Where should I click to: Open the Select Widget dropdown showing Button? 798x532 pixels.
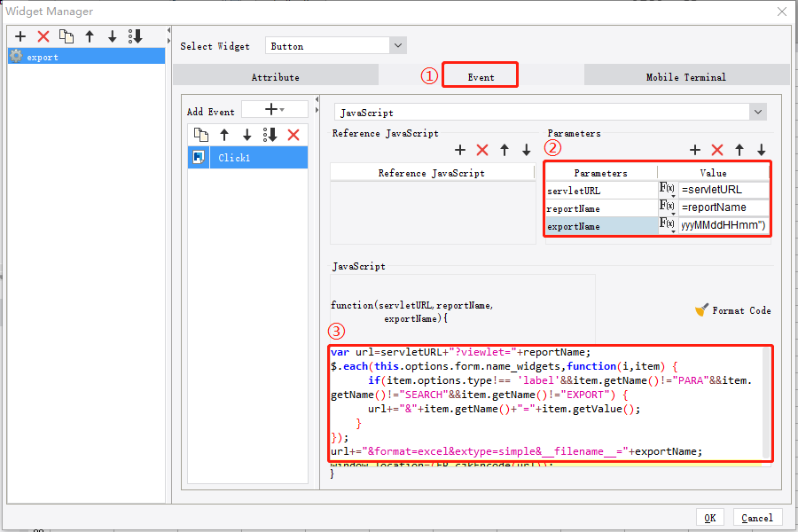397,45
